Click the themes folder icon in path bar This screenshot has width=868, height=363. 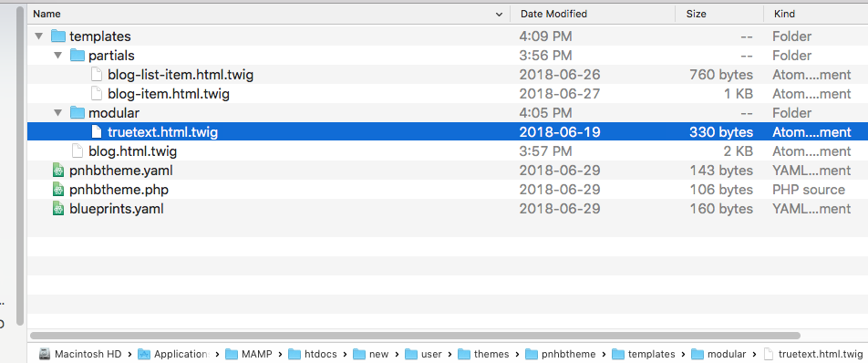(x=464, y=354)
